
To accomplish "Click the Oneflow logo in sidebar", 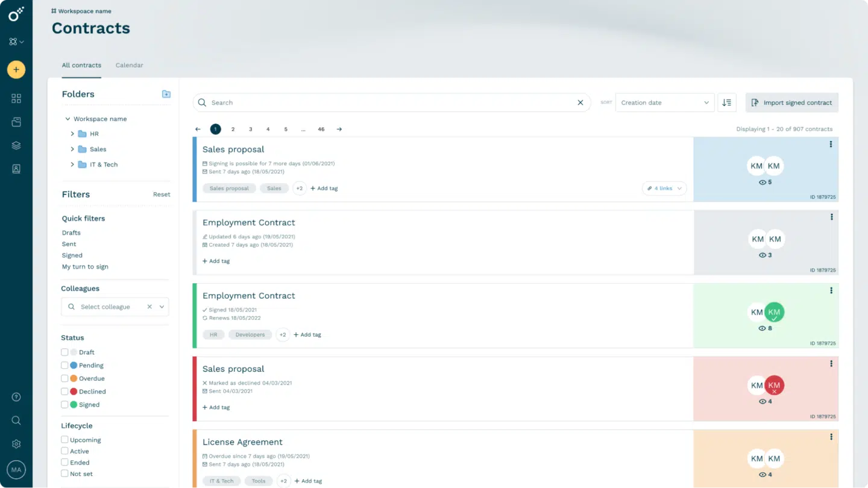I will [16, 14].
